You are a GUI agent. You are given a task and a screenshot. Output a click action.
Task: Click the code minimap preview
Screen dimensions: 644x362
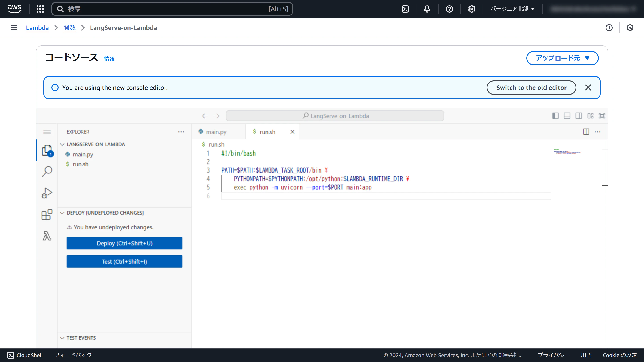567,152
